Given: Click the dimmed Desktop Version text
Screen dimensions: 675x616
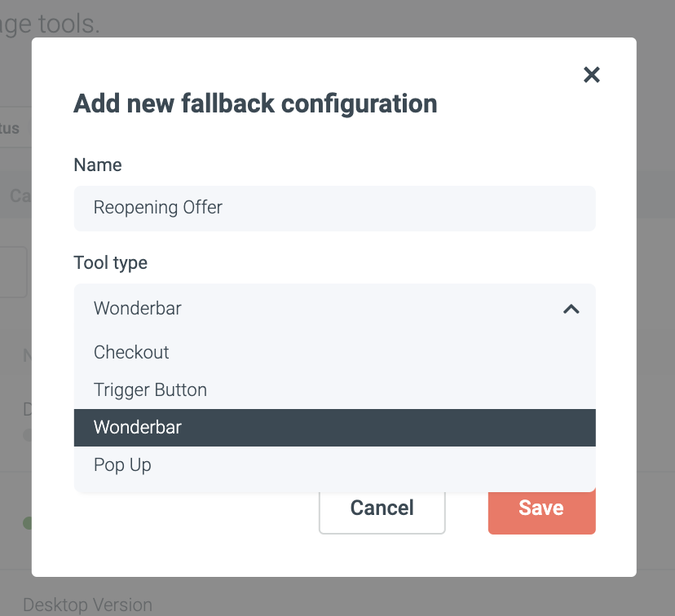Looking at the screenshot, I should [87, 605].
